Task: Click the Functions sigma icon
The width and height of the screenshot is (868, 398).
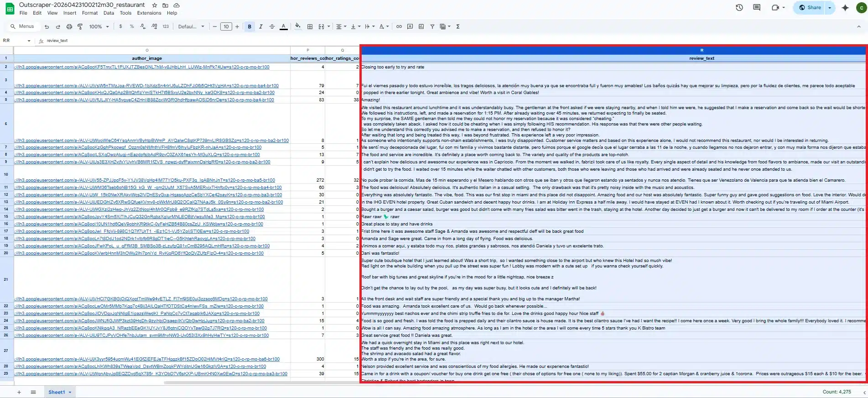Action: tap(457, 26)
